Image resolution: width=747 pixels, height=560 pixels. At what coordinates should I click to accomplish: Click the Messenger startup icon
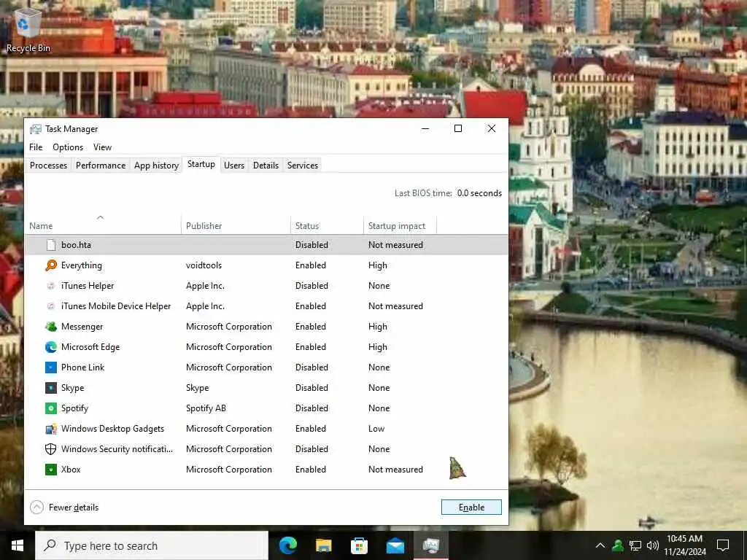(51, 327)
